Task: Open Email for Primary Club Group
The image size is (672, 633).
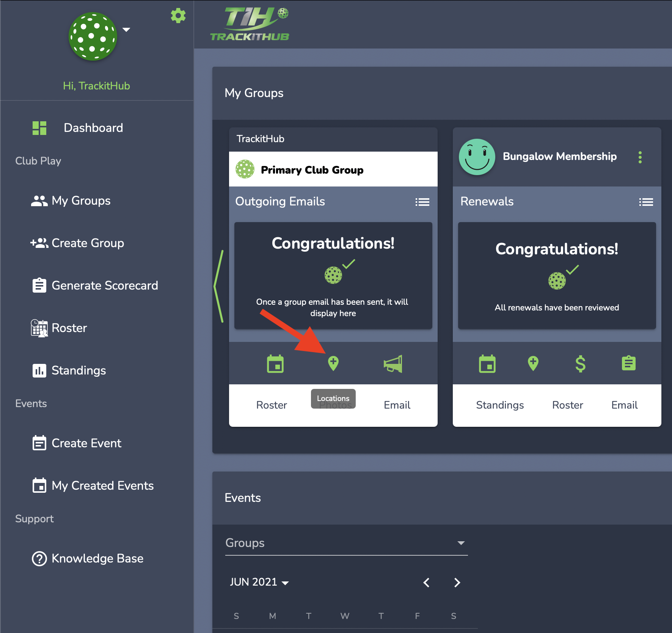Action: click(x=397, y=405)
